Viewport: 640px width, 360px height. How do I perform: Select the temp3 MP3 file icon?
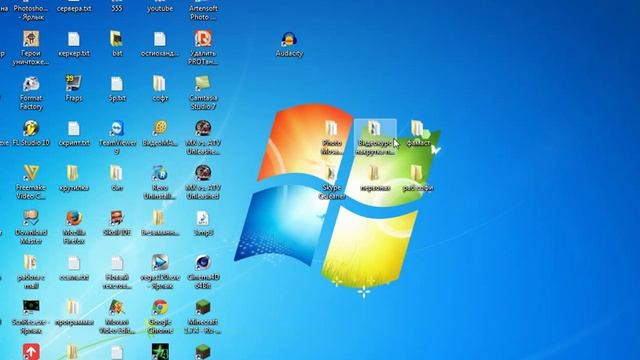pos(203,218)
